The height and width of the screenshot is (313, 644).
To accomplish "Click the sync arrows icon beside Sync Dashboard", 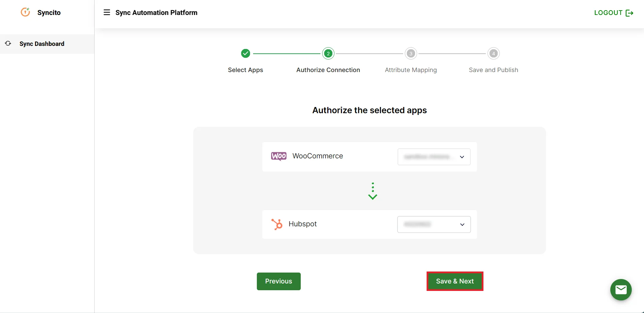I will (x=8, y=44).
